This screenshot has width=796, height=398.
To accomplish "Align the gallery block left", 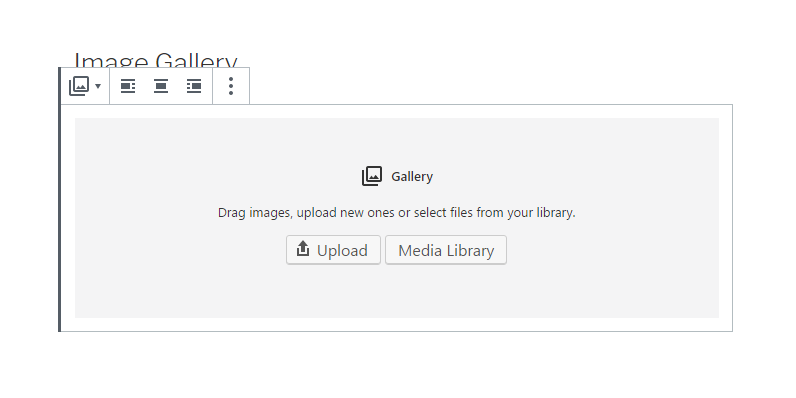I will [127, 86].
